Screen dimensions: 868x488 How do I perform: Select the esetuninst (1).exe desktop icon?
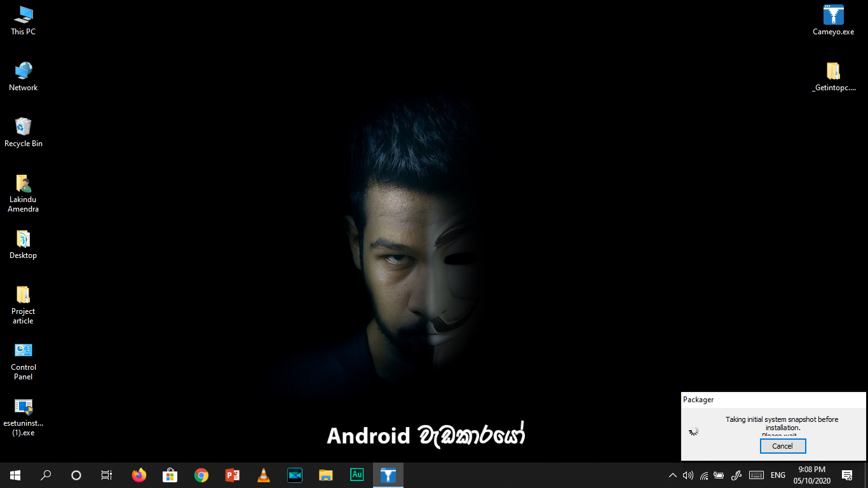[24, 417]
